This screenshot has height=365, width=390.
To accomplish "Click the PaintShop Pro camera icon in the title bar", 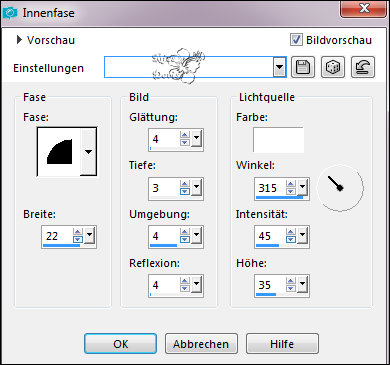I will tap(10, 13).
